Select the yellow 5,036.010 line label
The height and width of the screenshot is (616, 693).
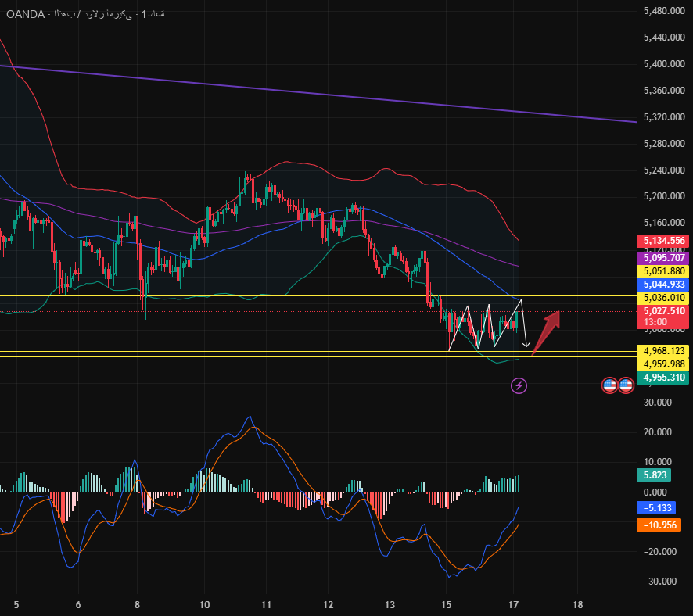(x=663, y=298)
